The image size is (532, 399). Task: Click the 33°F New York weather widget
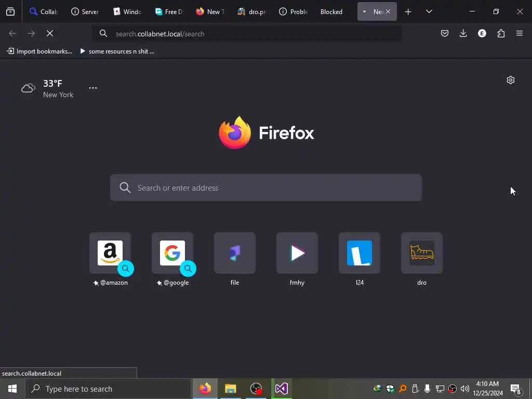click(47, 88)
